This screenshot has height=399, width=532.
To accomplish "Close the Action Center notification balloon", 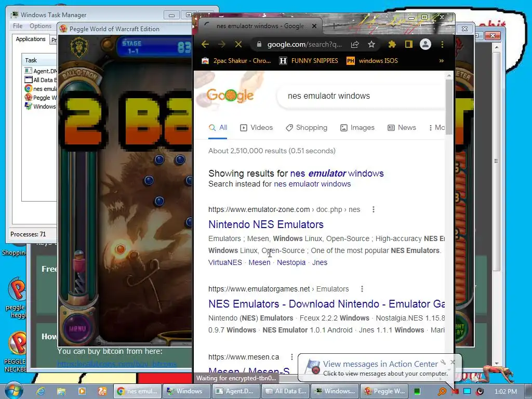I will [453, 362].
